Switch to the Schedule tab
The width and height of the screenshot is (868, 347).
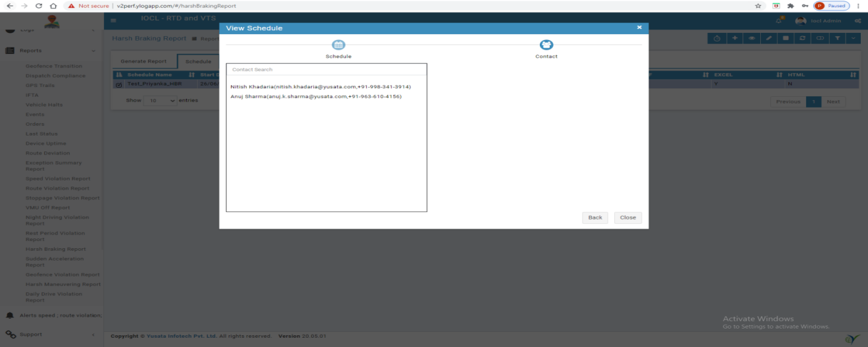pos(198,61)
